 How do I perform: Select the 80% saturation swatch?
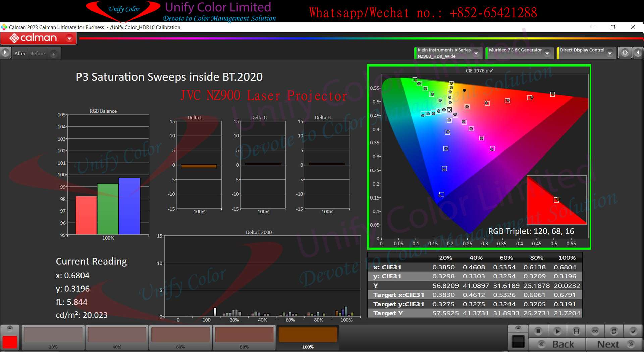coord(244,337)
